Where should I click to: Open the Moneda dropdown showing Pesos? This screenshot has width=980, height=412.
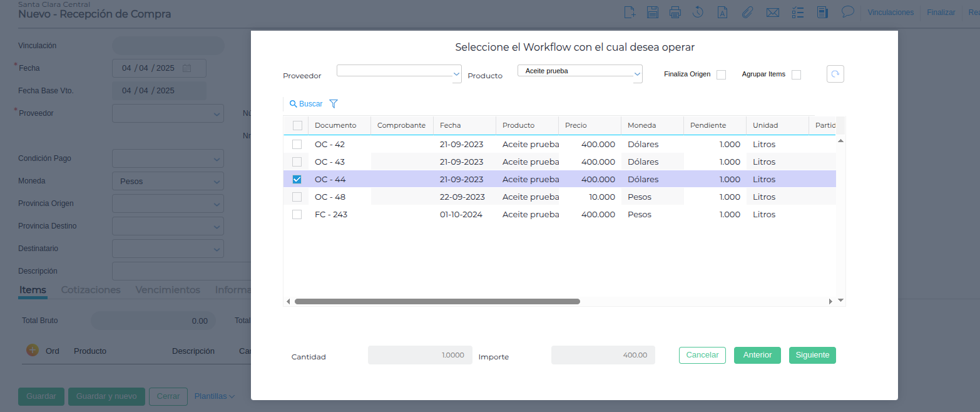[168, 182]
